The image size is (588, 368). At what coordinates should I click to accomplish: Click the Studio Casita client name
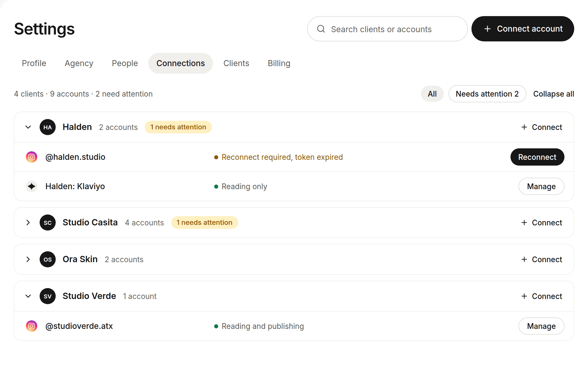click(90, 223)
